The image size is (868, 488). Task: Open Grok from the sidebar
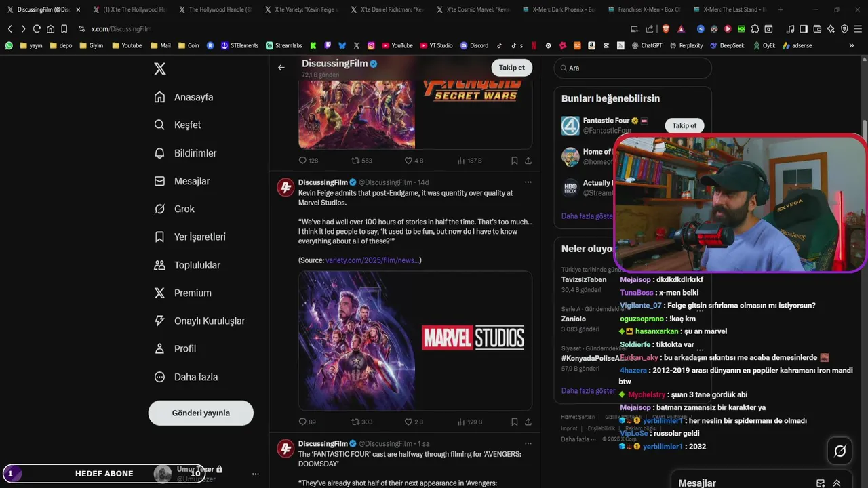[x=174, y=209]
